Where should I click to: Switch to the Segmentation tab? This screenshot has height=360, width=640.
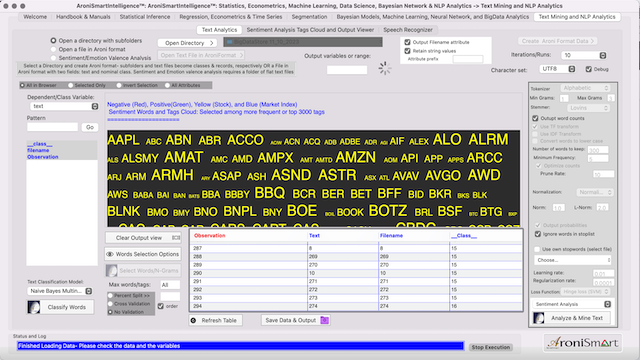click(309, 17)
